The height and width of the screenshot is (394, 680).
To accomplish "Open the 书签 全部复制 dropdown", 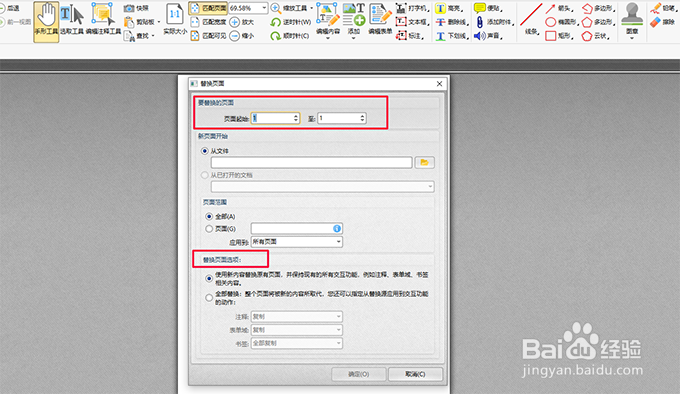I will tap(297, 343).
